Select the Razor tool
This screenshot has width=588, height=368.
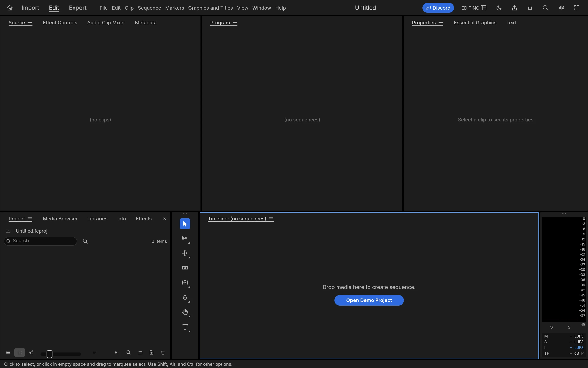tap(185, 268)
